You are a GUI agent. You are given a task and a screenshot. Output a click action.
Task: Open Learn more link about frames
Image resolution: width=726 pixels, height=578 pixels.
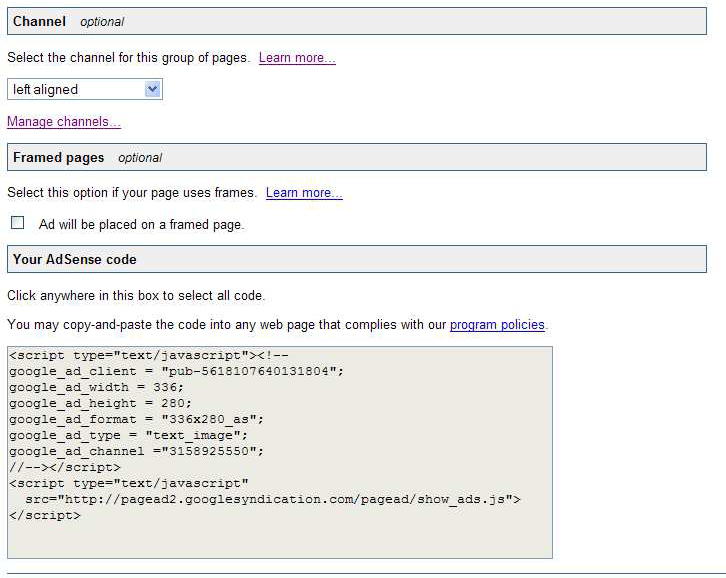(x=304, y=193)
